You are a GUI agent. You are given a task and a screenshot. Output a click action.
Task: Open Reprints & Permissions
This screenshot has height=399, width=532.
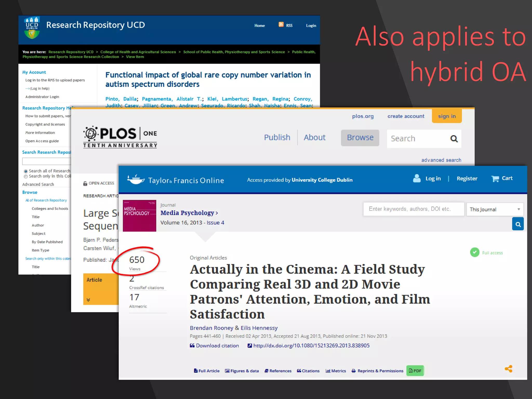pyautogui.click(x=377, y=371)
